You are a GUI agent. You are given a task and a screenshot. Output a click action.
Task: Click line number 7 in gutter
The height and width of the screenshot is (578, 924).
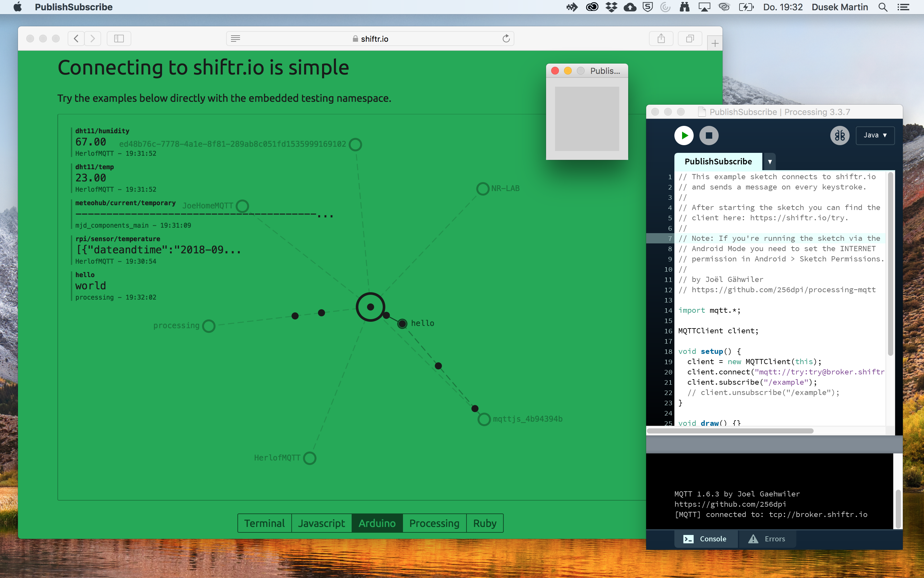[x=670, y=239]
